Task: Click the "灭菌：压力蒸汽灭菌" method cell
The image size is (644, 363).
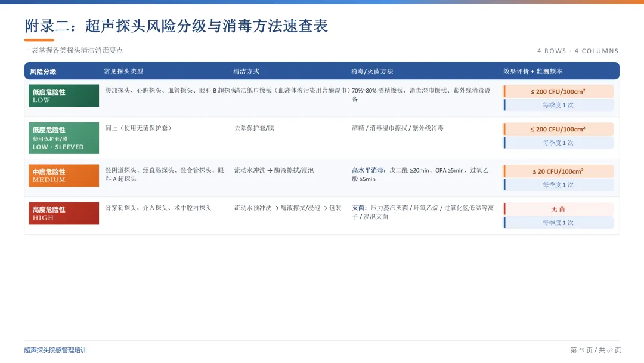Action: tap(423, 212)
